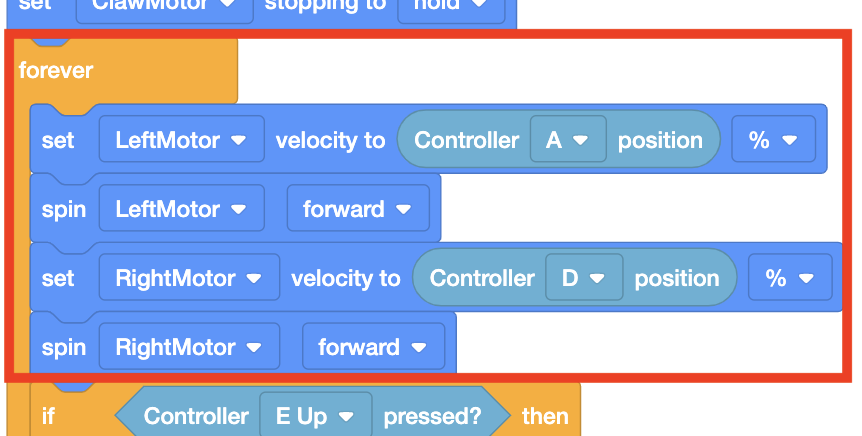The width and height of the screenshot is (862, 436).
Task: Click the "spin" label on RightMotor block
Action: (x=63, y=347)
